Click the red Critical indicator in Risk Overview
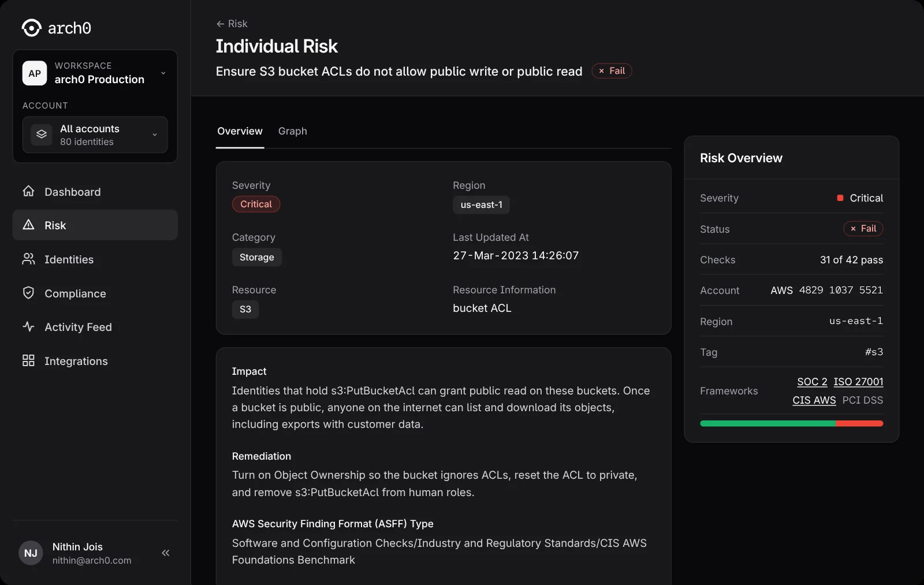Image resolution: width=924 pixels, height=585 pixels. coord(840,198)
